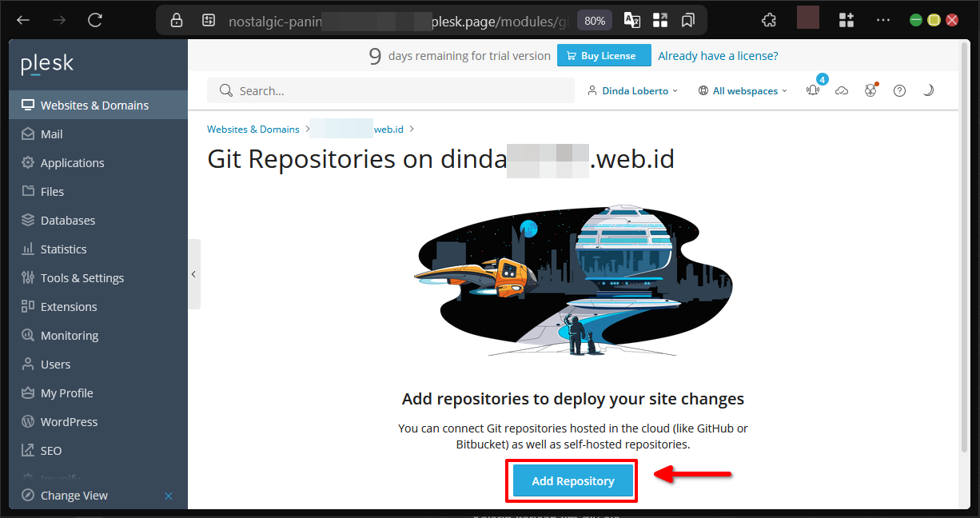Open the advisor icon with orange dot
Image resolution: width=980 pixels, height=518 pixels.
coord(870,91)
